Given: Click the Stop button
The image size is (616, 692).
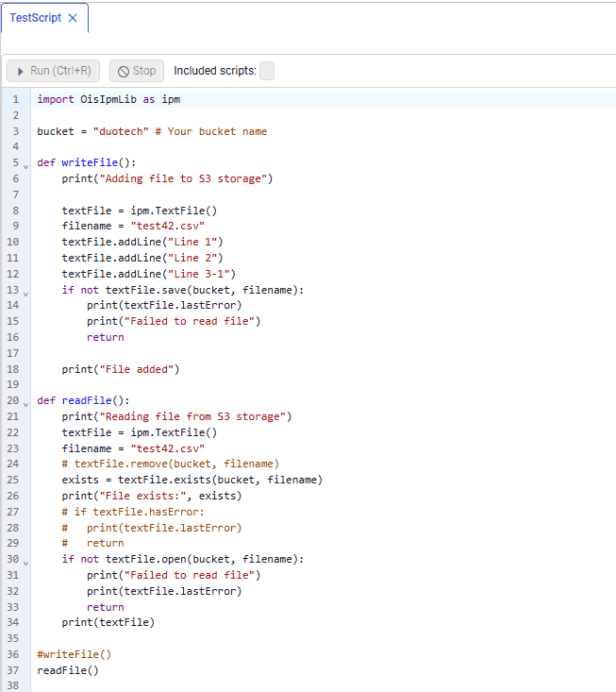Looking at the screenshot, I should point(137,71).
